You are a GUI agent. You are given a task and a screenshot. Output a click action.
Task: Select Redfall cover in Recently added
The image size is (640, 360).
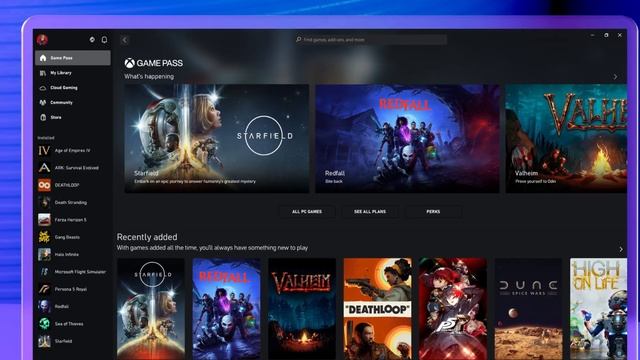(227, 309)
